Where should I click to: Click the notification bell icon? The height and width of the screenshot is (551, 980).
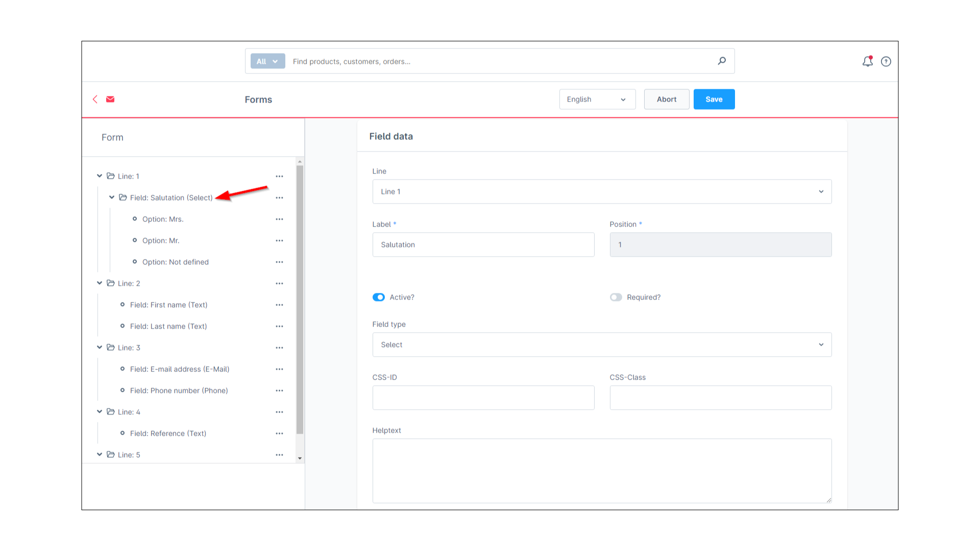pos(868,61)
